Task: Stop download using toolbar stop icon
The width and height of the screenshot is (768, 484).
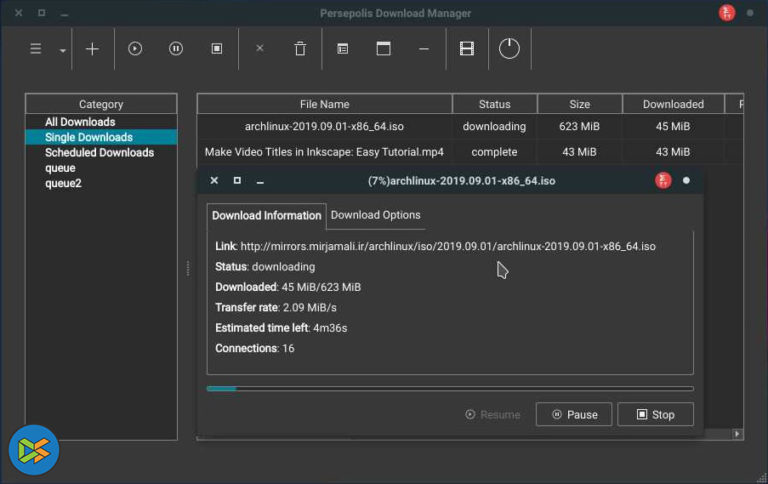Action: [x=217, y=48]
